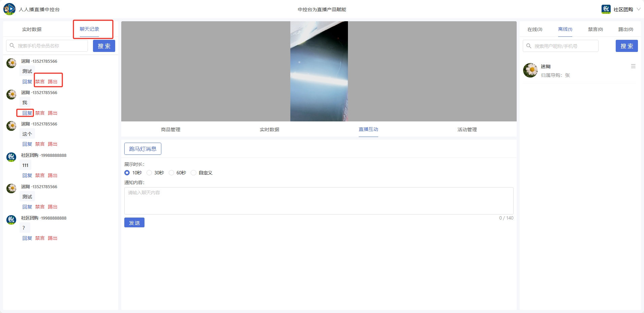Mute sender of the 我 message
Screen dimensions: 644x313
pos(40,113)
